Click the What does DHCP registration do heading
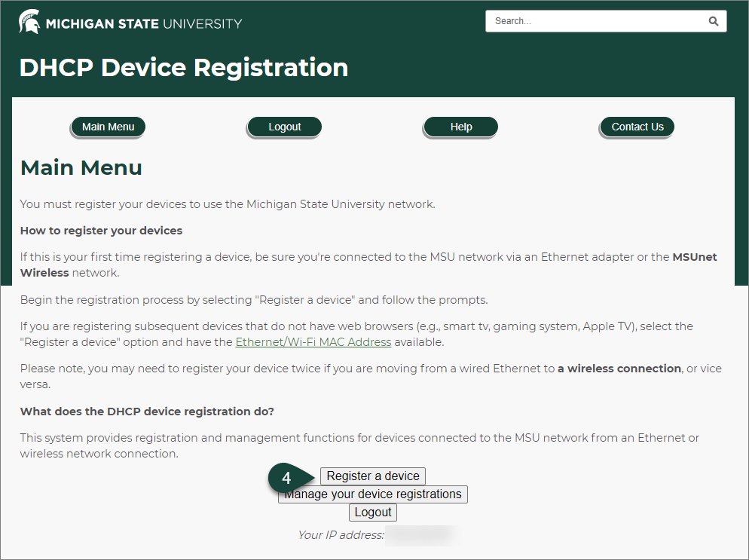The image size is (749, 560). tap(147, 412)
